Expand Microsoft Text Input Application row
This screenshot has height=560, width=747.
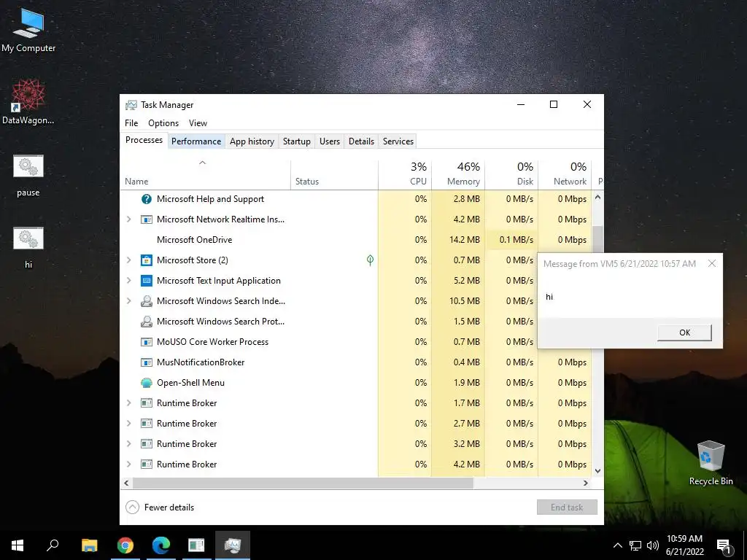[128, 281]
